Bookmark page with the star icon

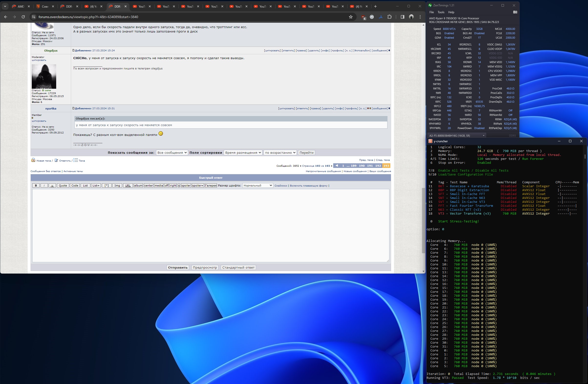[x=351, y=17]
